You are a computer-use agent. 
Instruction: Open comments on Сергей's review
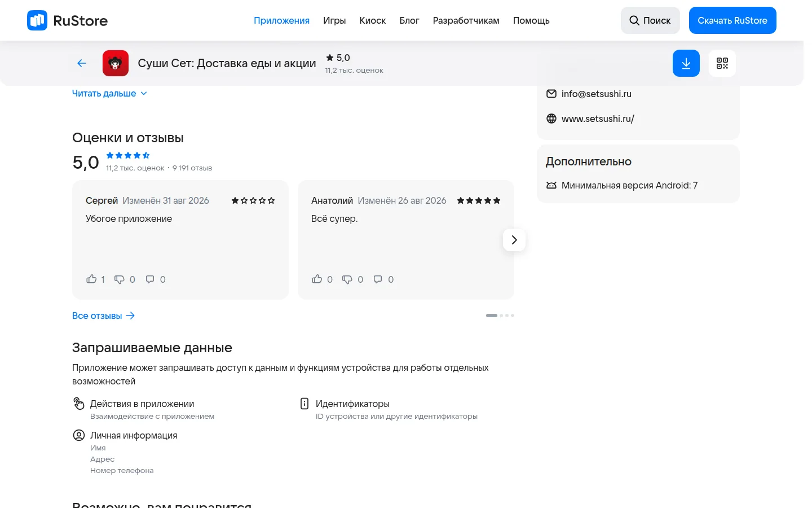pyautogui.click(x=150, y=279)
